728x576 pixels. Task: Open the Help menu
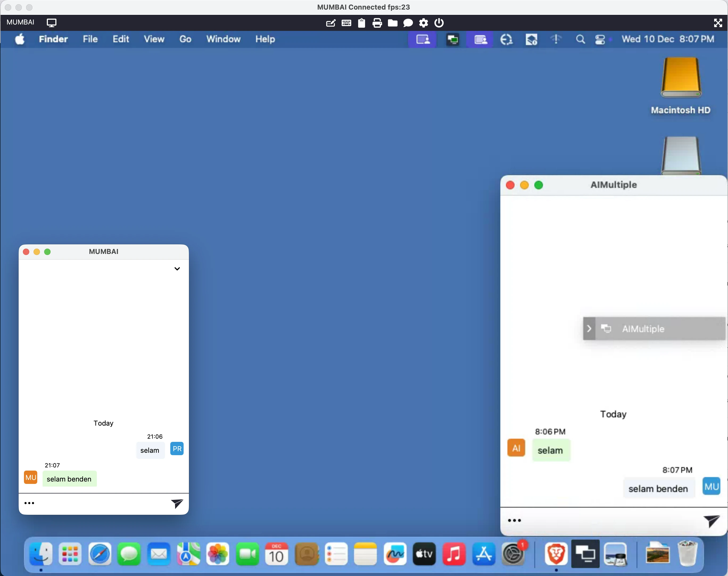pos(265,39)
